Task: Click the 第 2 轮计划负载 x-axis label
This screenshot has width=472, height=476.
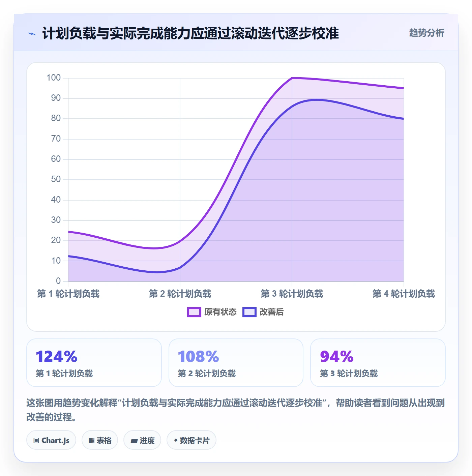Action: (180, 294)
